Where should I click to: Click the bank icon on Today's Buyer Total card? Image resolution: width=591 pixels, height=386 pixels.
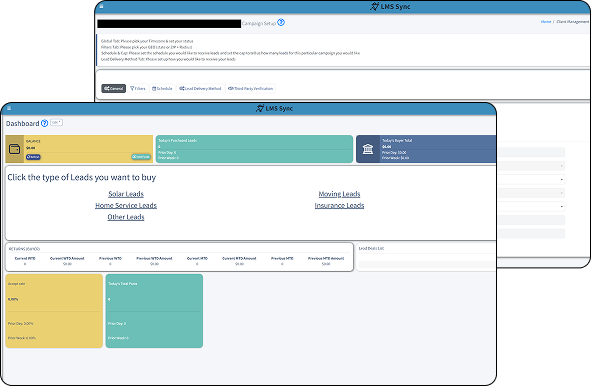[368, 149]
